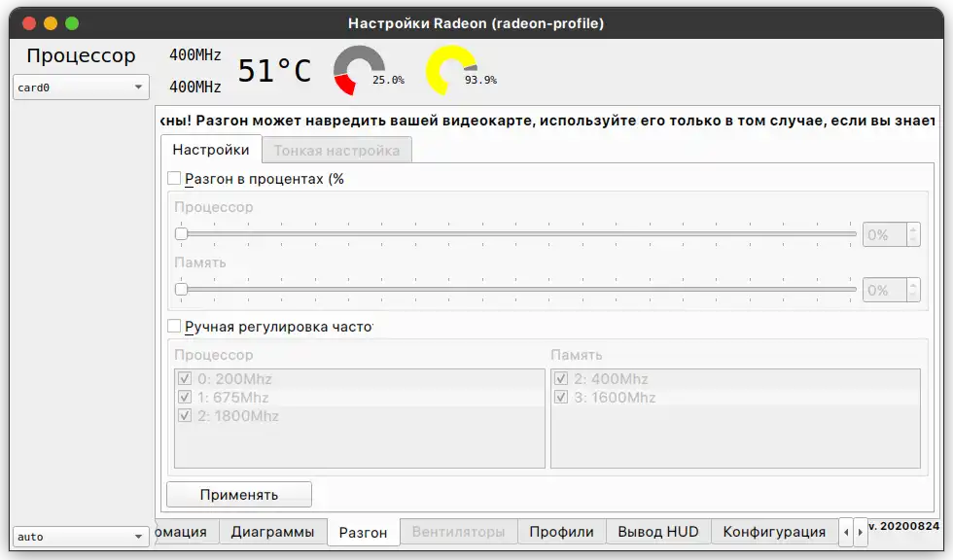Image resolution: width=953 pixels, height=560 pixels.
Task: Click the yellow gauge showing 93.9%
Action: click(x=451, y=70)
